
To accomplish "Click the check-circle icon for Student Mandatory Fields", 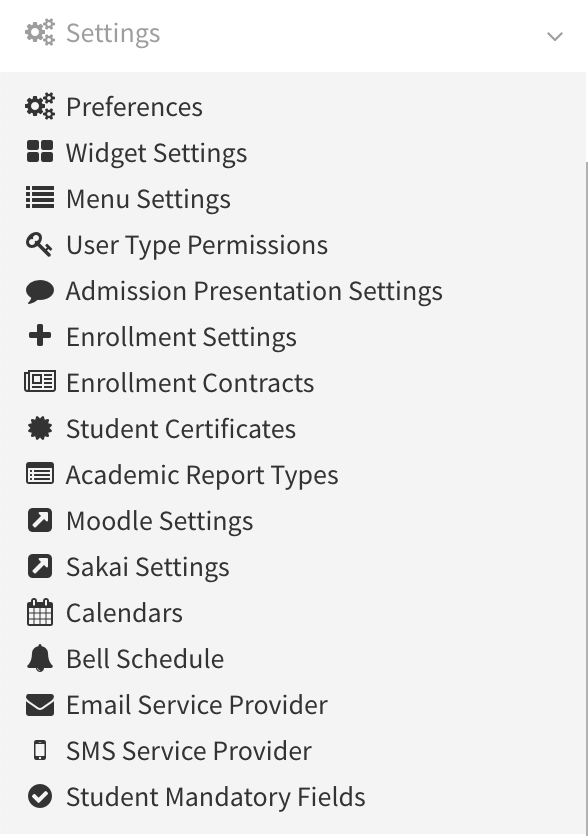I will tap(40, 797).
